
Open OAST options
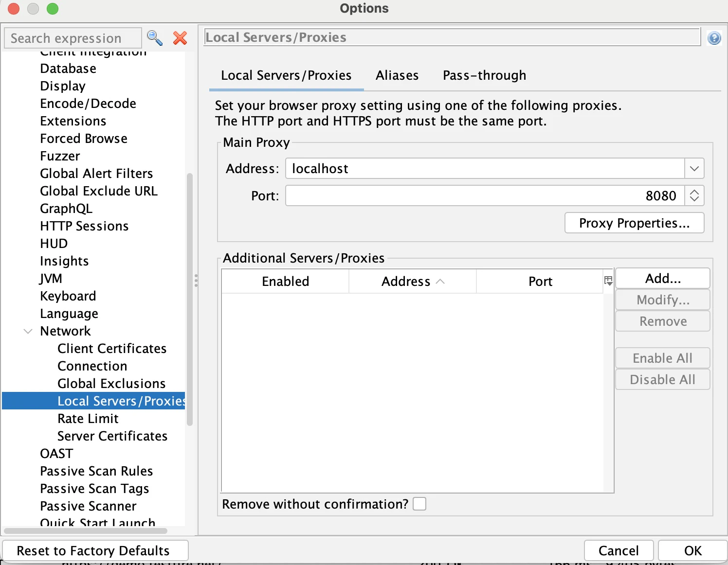tap(56, 454)
